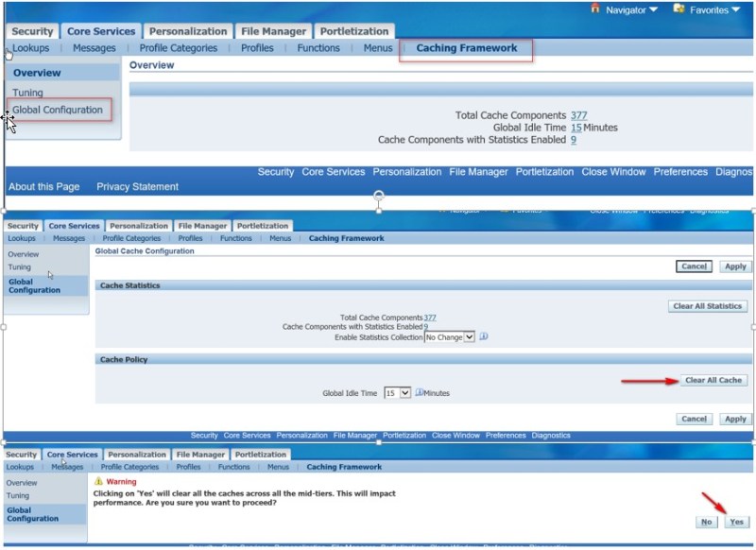This screenshot has height=550, width=756.
Task: Dismiss the warning by clicking No
Action: pos(705,522)
